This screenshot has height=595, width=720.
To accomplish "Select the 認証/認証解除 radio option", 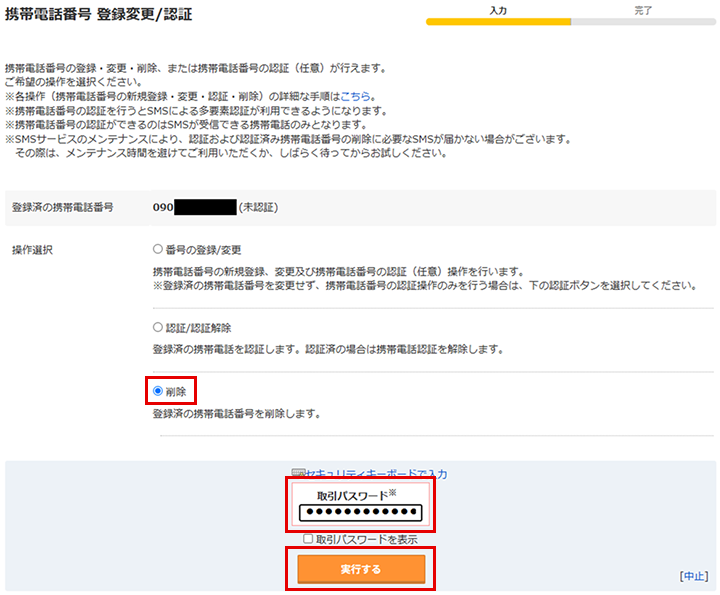I will [x=158, y=327].
